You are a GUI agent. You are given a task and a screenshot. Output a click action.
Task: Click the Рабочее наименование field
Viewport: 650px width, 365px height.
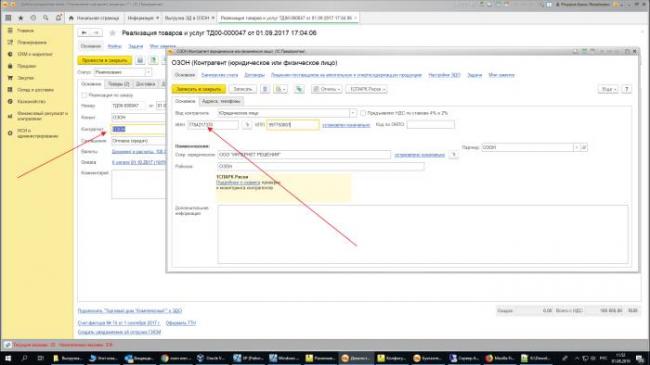pyautogui.click(x=321, y=166)
